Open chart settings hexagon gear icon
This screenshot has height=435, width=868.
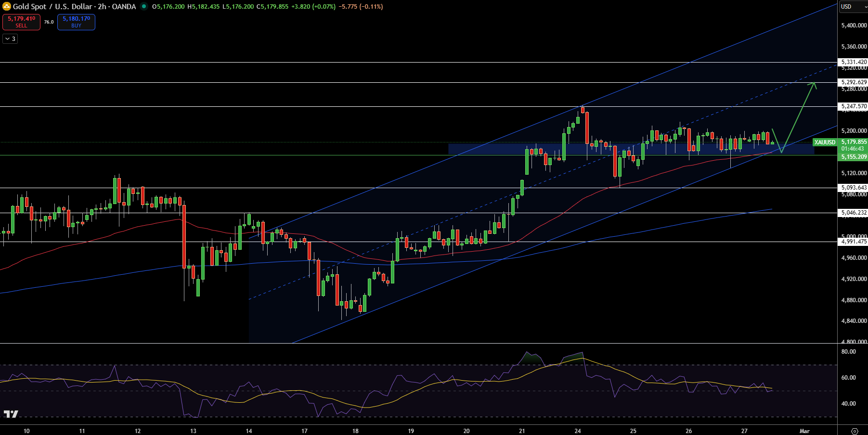pyautogui.click(x=855, y=431)
